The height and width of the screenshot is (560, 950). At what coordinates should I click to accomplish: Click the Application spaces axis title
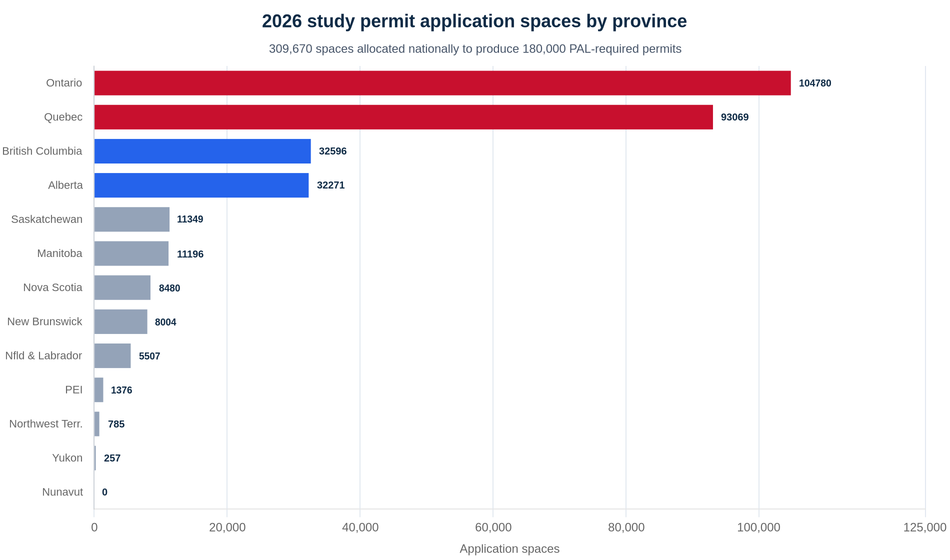pyautogui.click(x=509, y=549)
